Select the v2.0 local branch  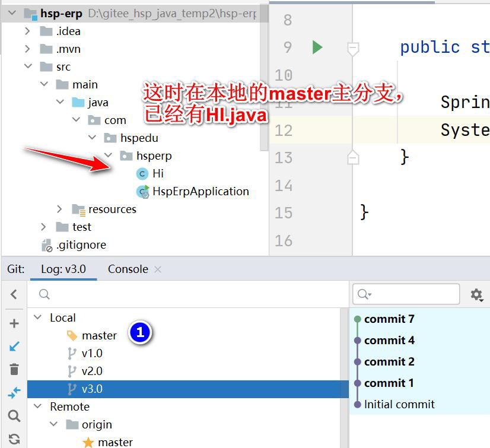pyautogui.click(x=92, y=371)
